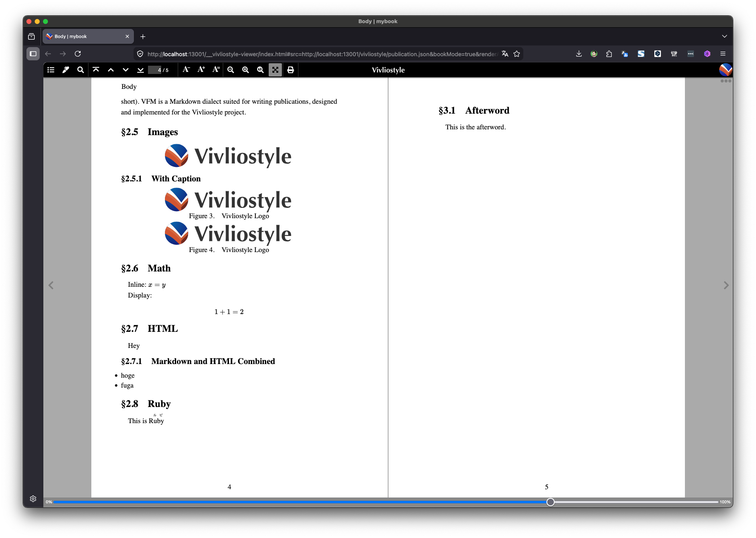
Task: Click the reading progress slider handle
Action: pos(551,502)
